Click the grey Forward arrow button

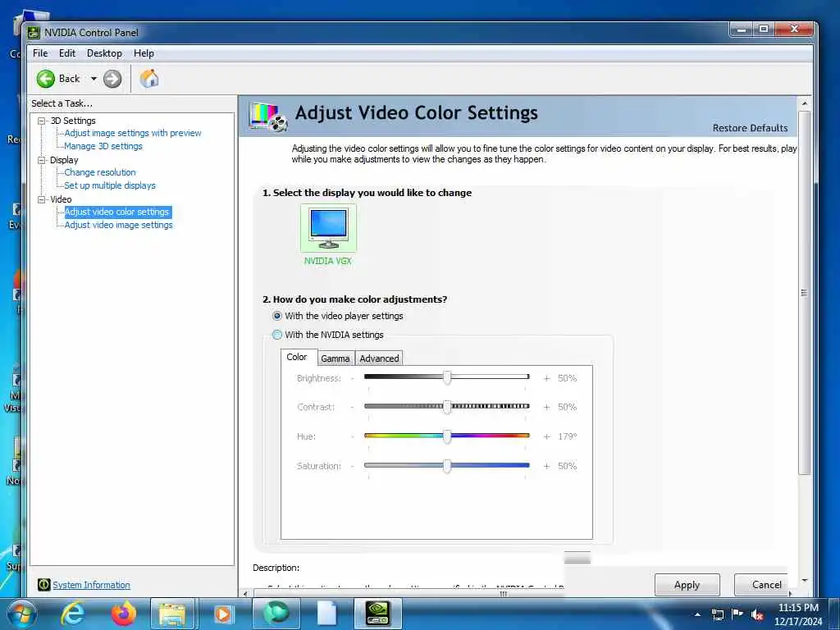(x=112, y=79)
